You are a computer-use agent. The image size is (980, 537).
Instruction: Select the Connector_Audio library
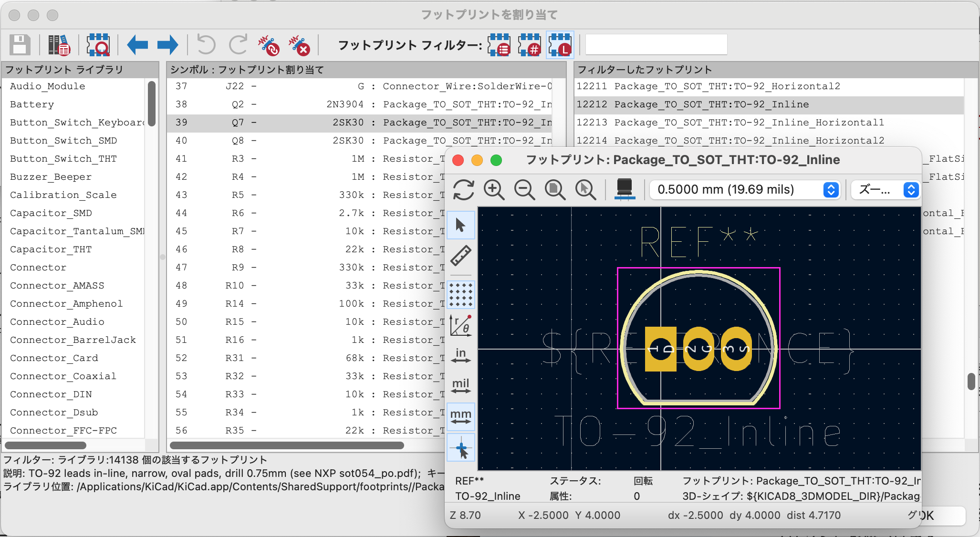73,322
